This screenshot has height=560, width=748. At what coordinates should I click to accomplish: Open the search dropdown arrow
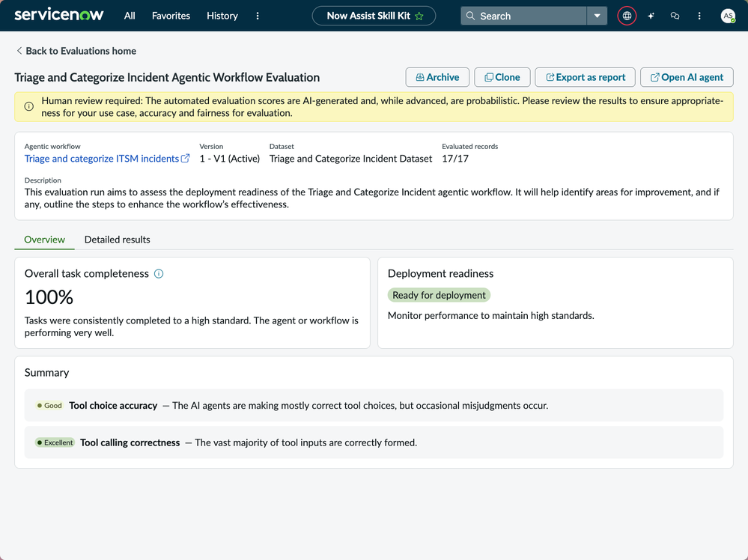pos(597,16)
